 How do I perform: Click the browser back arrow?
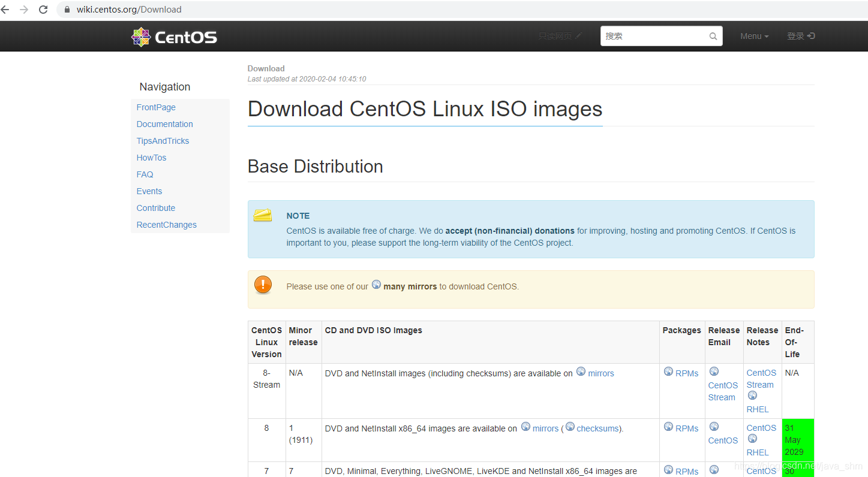5,10
